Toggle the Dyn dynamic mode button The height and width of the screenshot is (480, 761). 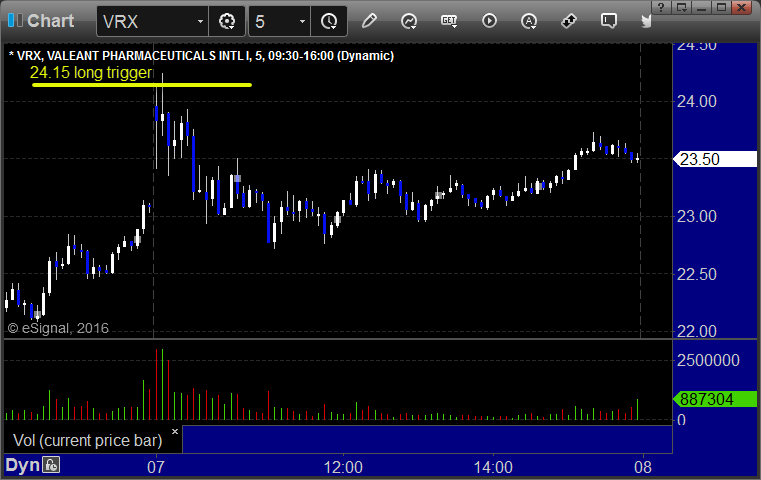[x=22, y=465]
